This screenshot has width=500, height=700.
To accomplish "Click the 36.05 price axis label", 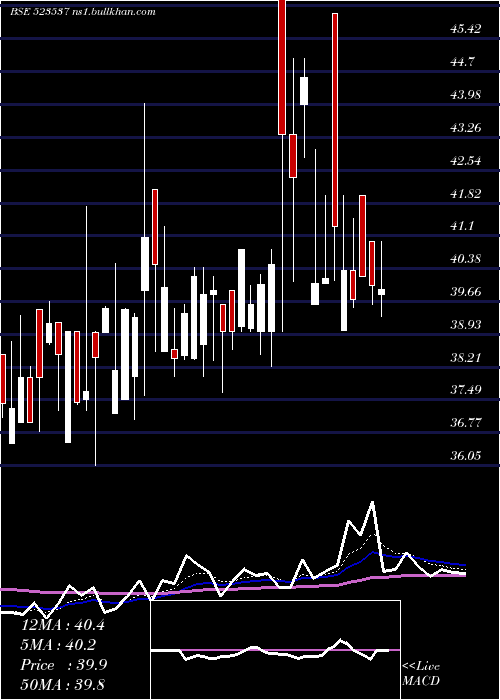I will (466, 455).
